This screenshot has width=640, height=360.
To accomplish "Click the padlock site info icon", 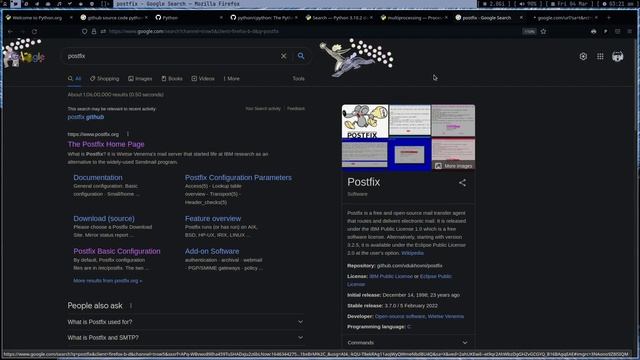I will click(94, 31).
